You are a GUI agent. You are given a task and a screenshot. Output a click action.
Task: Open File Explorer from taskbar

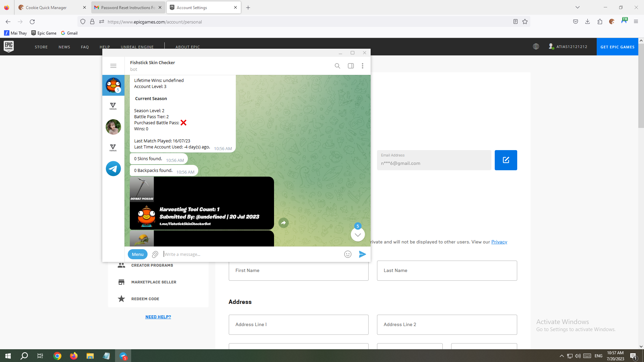(x=90, y=356)
